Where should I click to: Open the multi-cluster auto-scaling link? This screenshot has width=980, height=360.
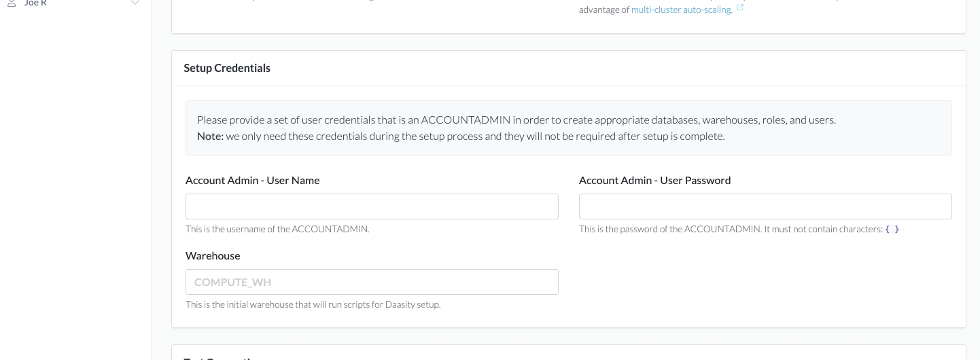682,10
